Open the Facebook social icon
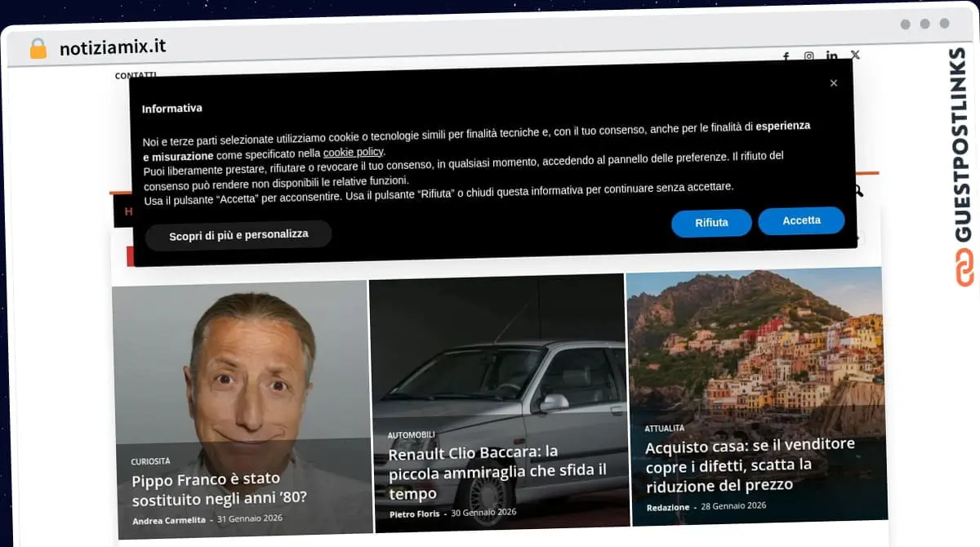This screenshot has width=980, height=547. pyautogui.click(x=786, y=57)
